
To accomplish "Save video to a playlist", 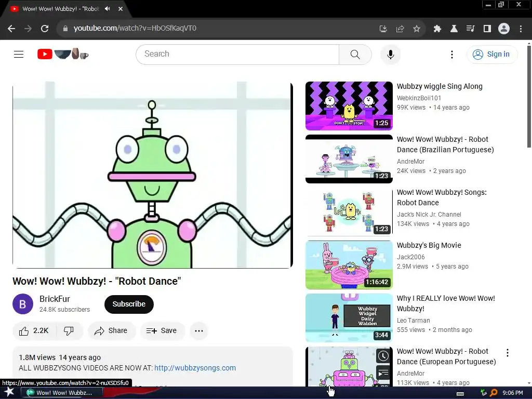I will (x=162, y=331).
